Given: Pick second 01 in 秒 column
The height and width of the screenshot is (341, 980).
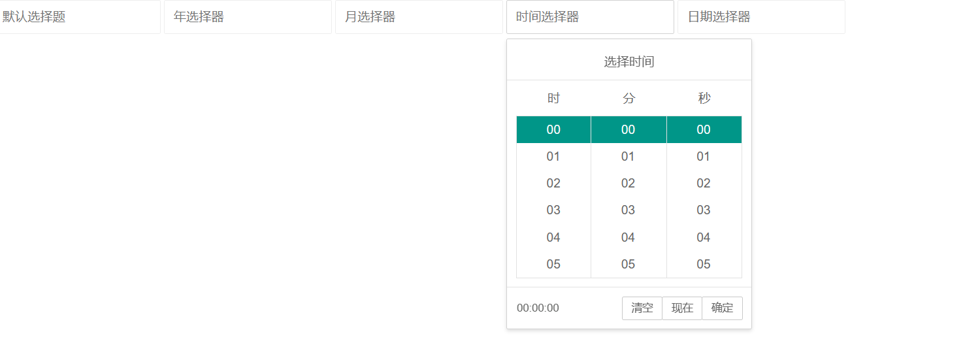Looking at the screenshot, I should click(x=704, y=157).
